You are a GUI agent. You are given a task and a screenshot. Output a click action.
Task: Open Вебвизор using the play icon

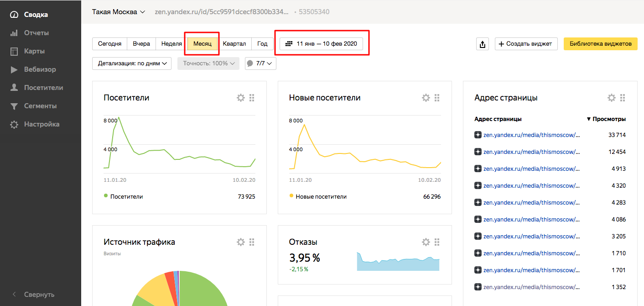click(14, 69)
